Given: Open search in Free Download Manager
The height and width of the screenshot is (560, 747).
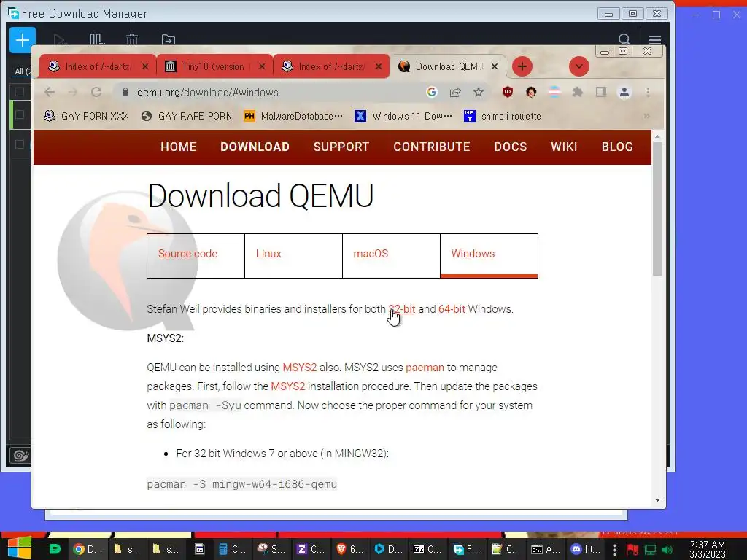Looking at the screenshot, I should pos(624,39).
